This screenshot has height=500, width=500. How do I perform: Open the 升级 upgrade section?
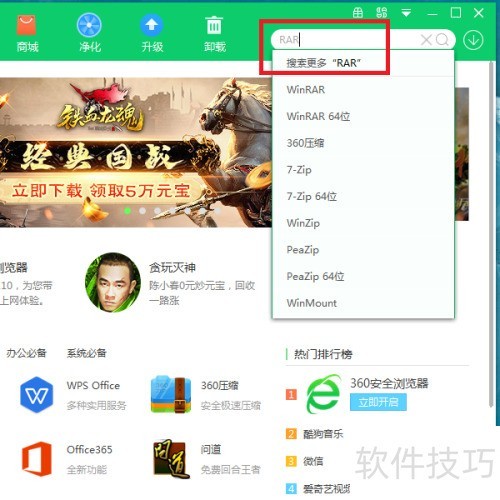pos(152,33)
